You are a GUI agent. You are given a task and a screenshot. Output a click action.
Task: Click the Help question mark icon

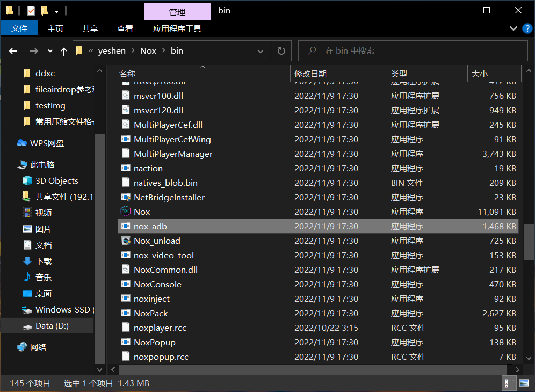coord(527,28)
